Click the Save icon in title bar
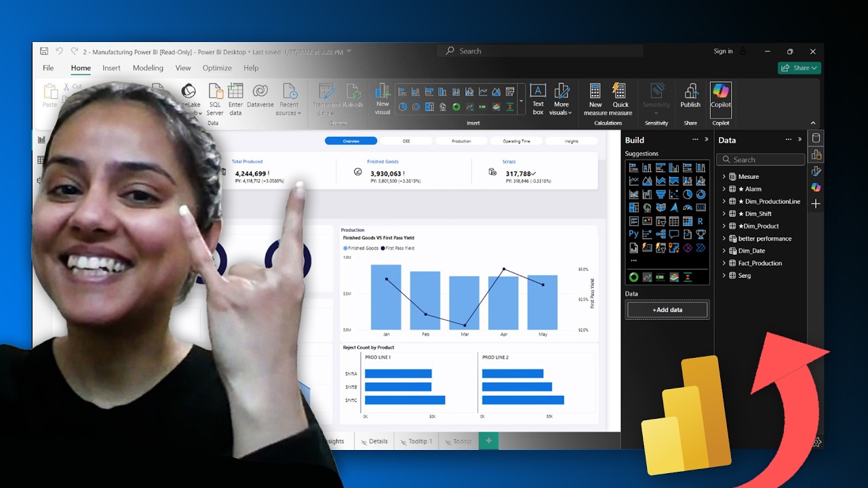The width and height of the screenshot is (868, 488). tap(44, 51)
